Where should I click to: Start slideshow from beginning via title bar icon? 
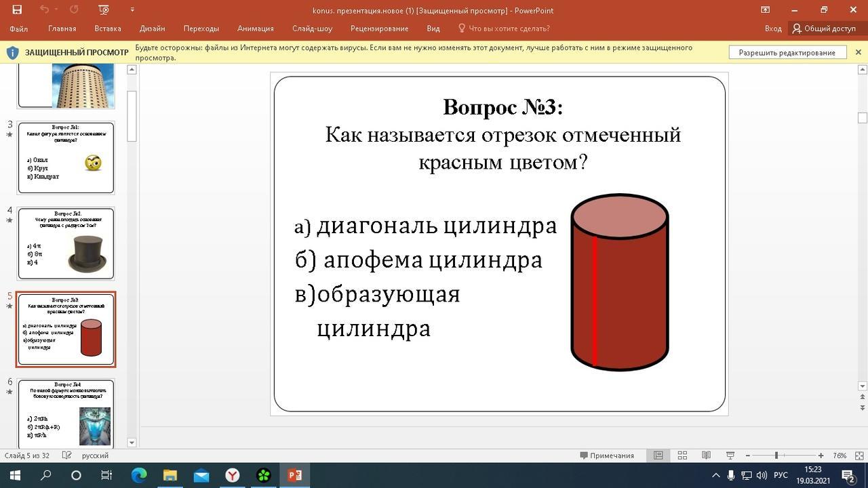[104, 9]
